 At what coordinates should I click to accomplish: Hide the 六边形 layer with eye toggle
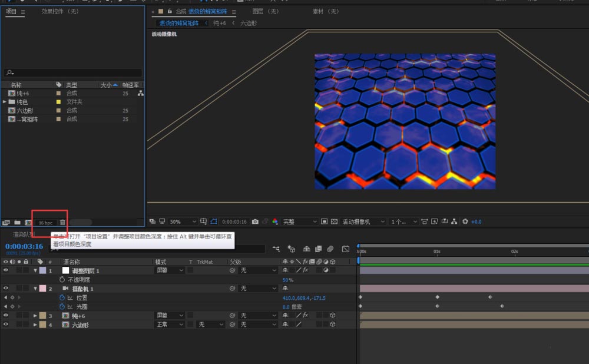(6, 325)
